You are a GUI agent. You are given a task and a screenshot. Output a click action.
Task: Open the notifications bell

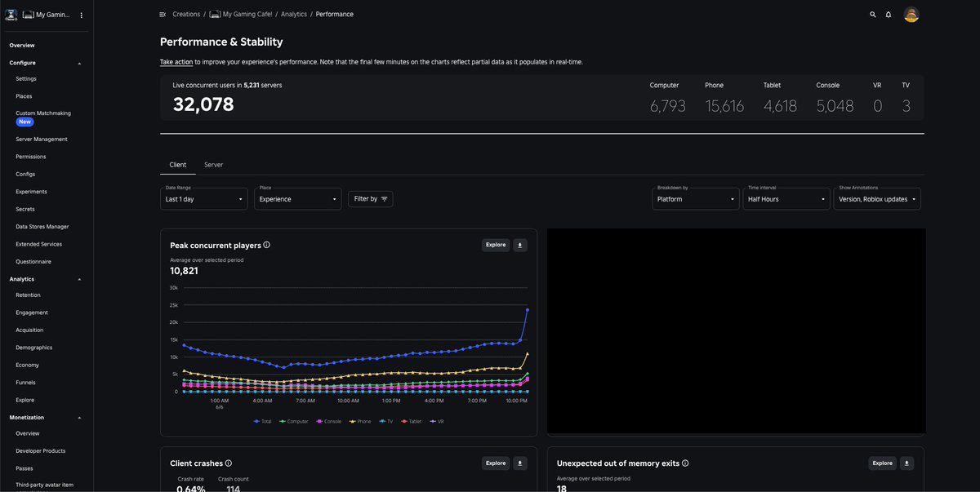pyautogui.click(x=889, y=15)
